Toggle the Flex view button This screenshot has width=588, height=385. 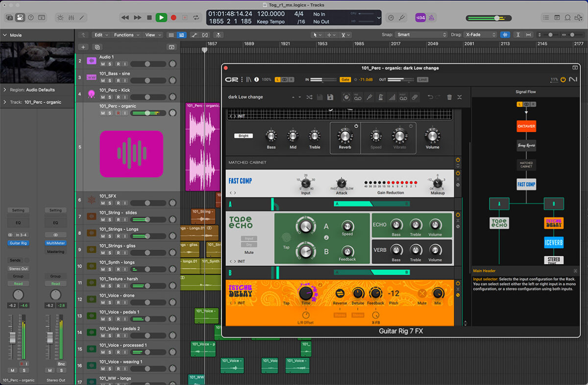(205, 35)
